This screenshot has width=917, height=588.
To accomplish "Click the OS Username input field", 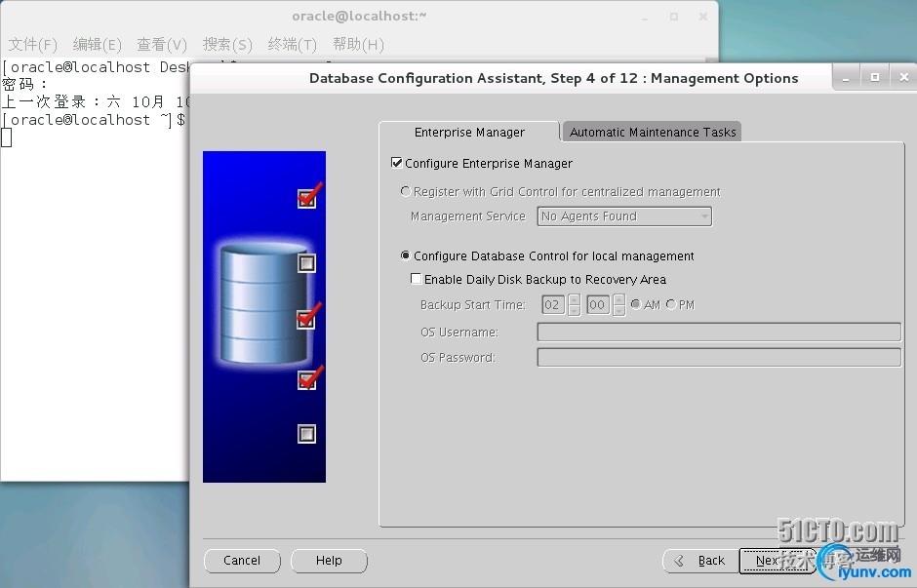I will pyautogui.click(x=719, y=332).
